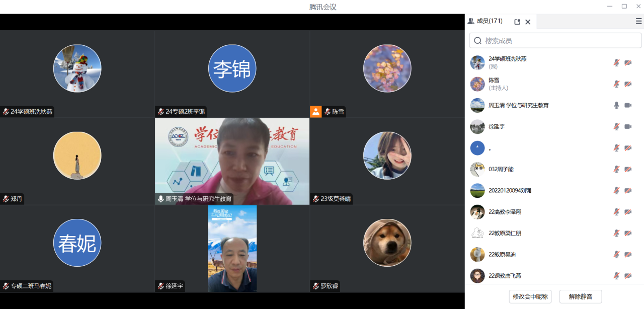Image resolution: width=644 pixels, height=309 pixels.
Task: Toggle camera for 24学硕班冼秋燕 in list
Action: click(628, 63)
